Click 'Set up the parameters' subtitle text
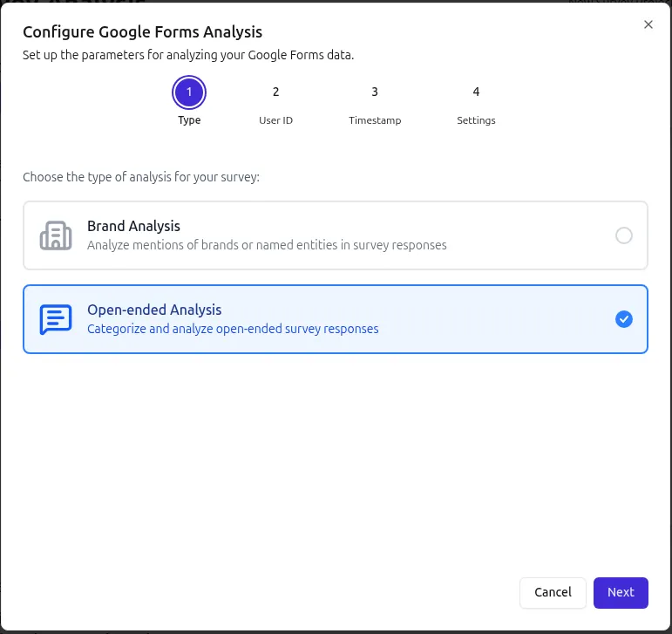Image resolution: width=672 pixels, height=634 pixels. point(188,55)
